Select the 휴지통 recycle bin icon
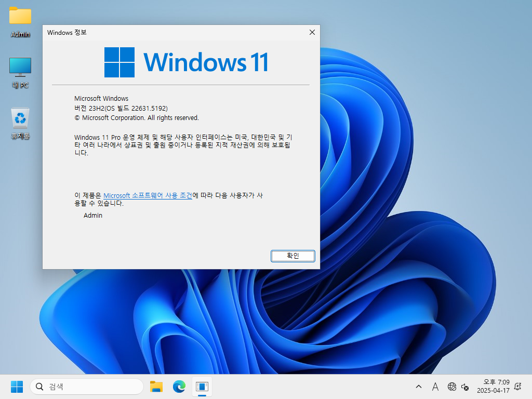This screenshot has height=399, width=532. coord(20,124)
